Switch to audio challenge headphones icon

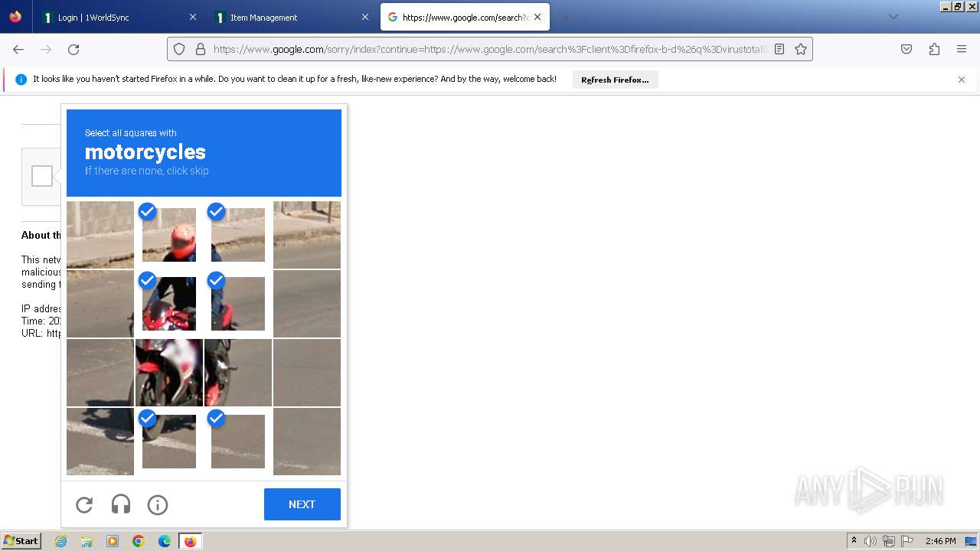tap(121, 504)
